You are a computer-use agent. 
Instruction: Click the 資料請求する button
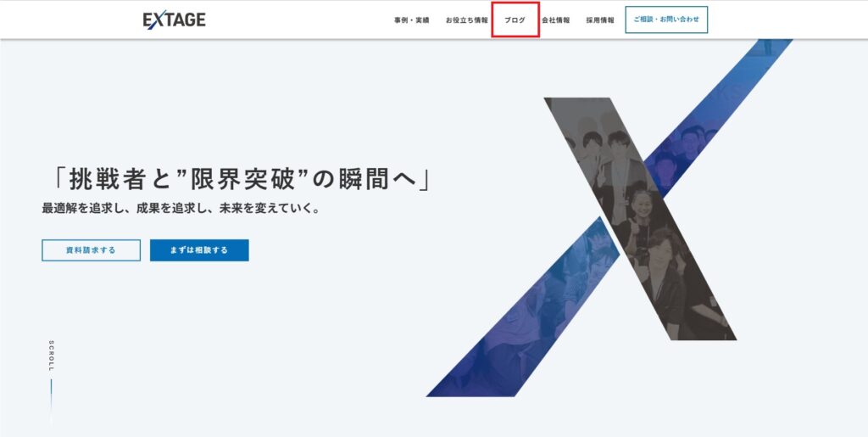tap(92, 250)
